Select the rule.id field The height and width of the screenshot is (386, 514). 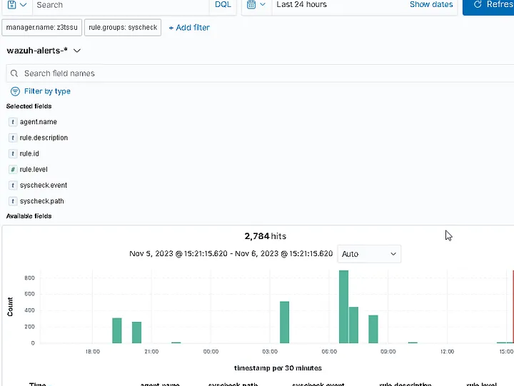pyautogui.click(x=29, y=154)
